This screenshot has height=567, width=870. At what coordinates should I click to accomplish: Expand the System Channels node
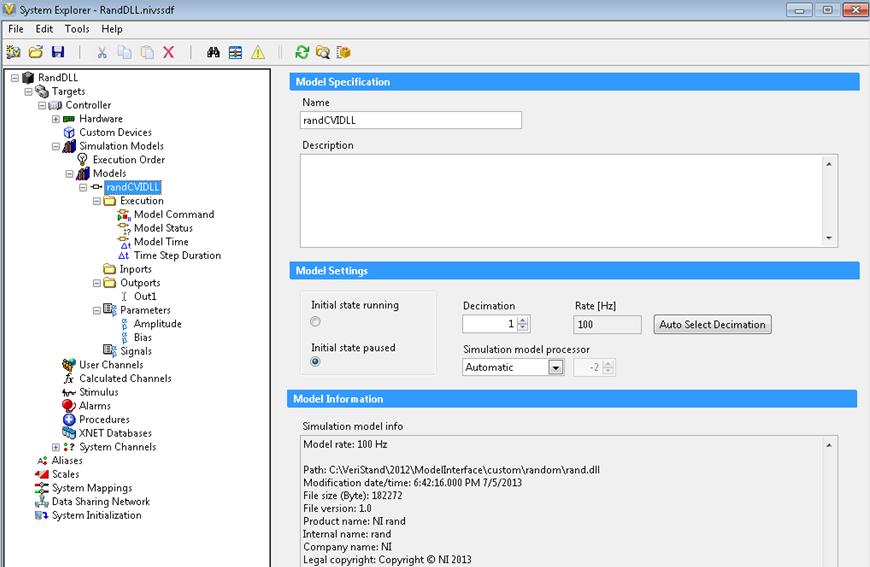(x=56, y=447)
